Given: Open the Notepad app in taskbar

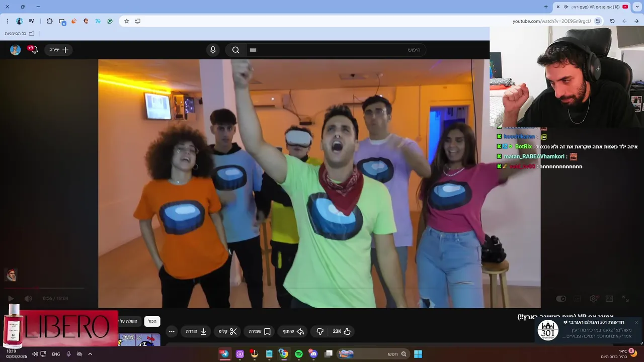Looking at the screenshot, I should [x=269, y=354].
